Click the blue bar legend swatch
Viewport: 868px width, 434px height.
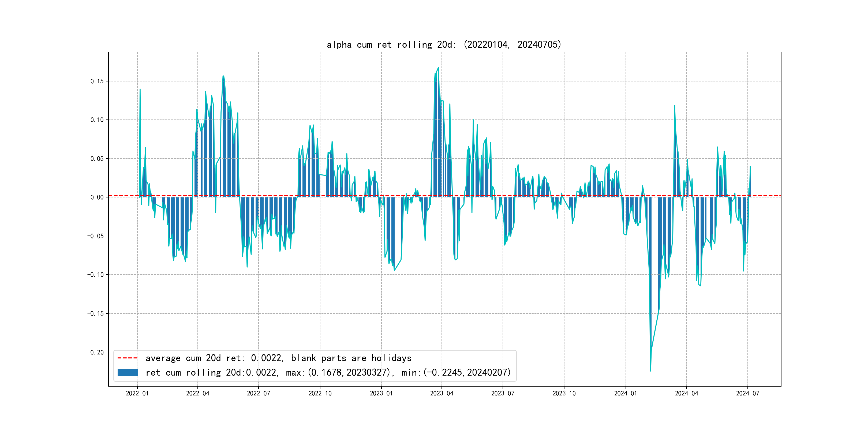point(127,372)
